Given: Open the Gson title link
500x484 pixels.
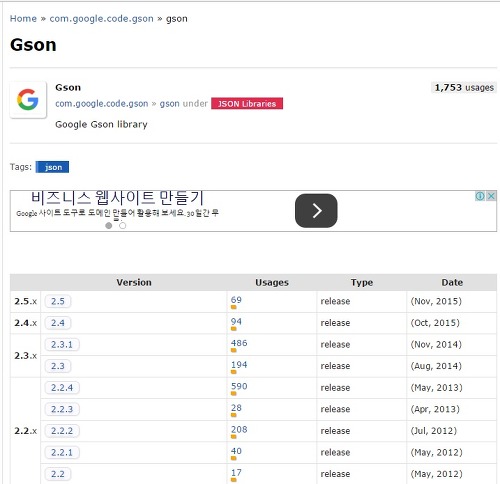Looking at the screenshot, I should tap(68, 87).
